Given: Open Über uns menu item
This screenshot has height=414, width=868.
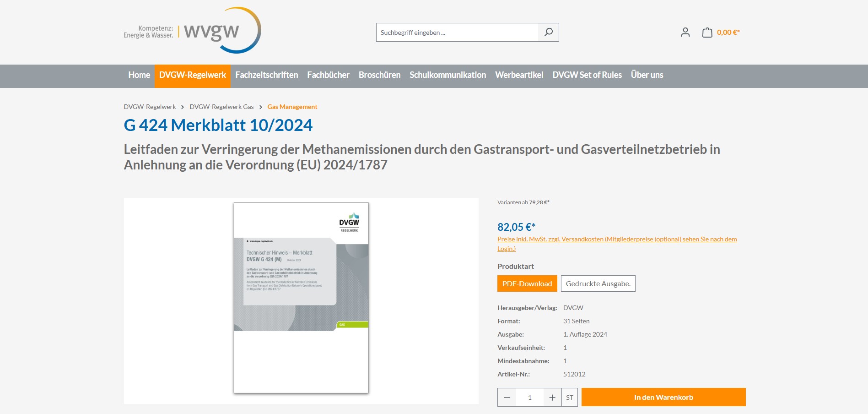Looking at the screenshot, I should pos(647,75).
